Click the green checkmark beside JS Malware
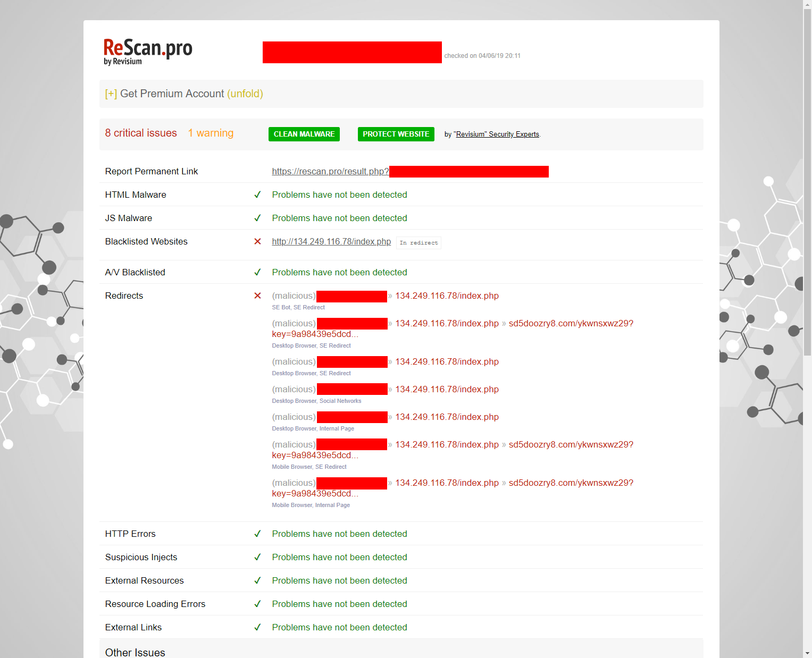812x658 pixels. click(257, 218)
